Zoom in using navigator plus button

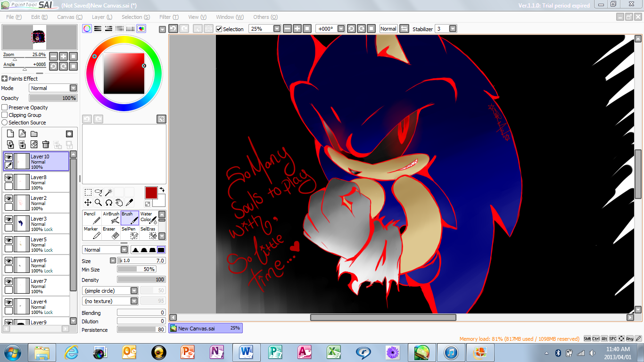(63, 56)
